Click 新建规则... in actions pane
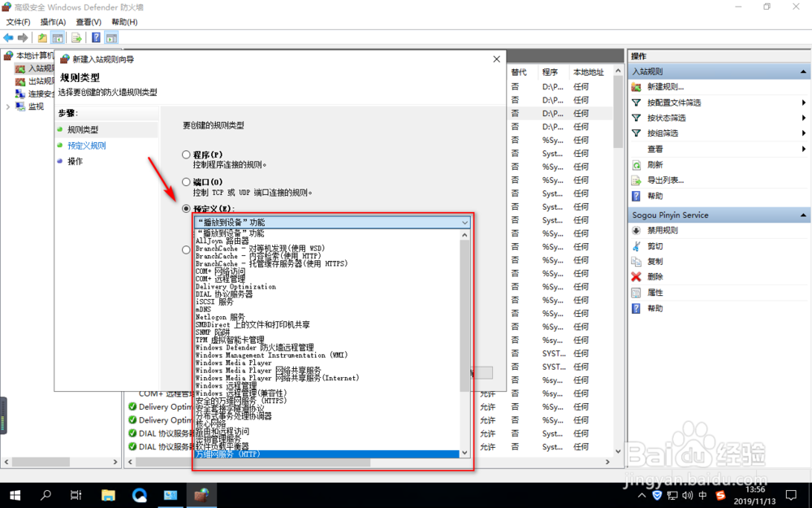 666,87
